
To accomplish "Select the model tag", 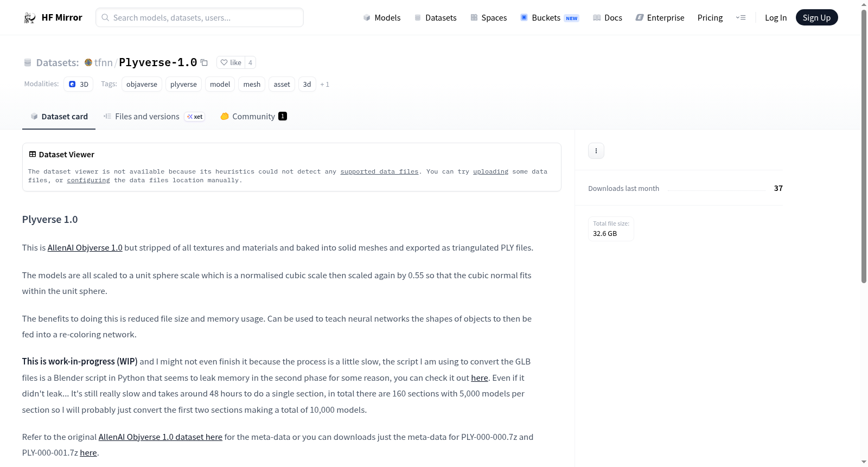I will (220, 84).
